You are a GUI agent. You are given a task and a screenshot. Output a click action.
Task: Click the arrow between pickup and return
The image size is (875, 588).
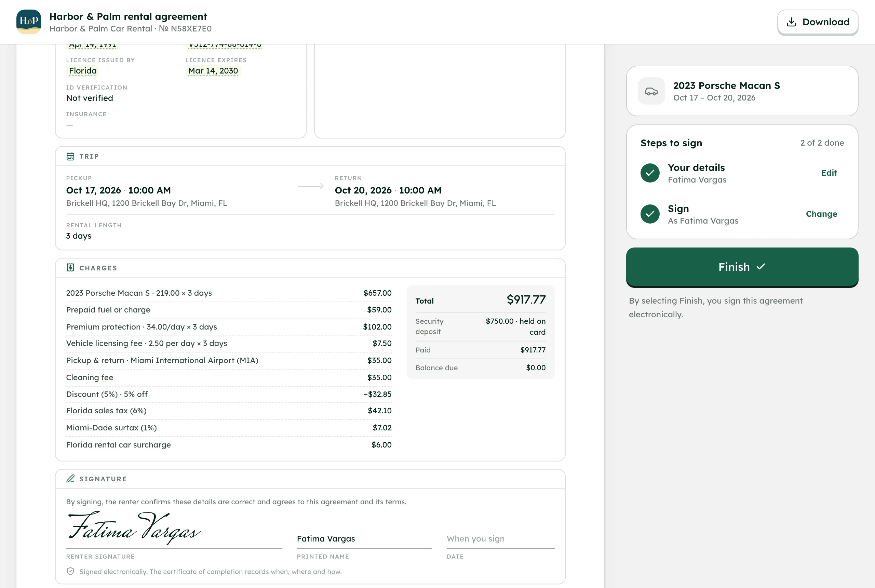tap(311, 186)
